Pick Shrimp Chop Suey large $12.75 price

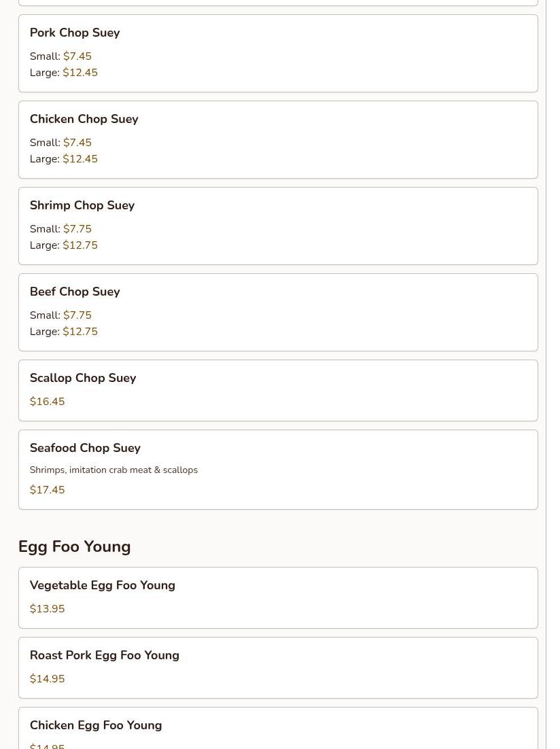[x=80, y=245]
